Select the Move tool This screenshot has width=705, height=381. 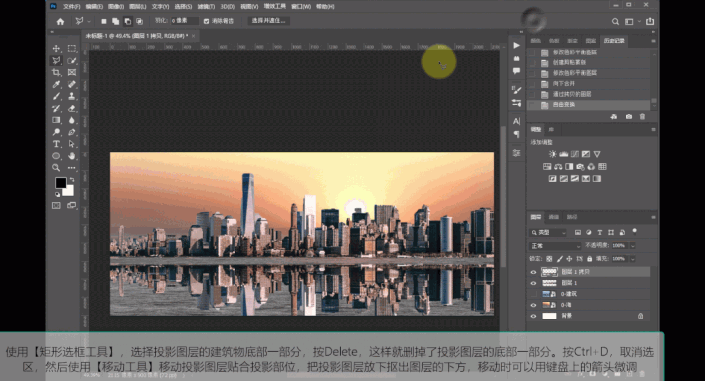click(x=56, y=49)
